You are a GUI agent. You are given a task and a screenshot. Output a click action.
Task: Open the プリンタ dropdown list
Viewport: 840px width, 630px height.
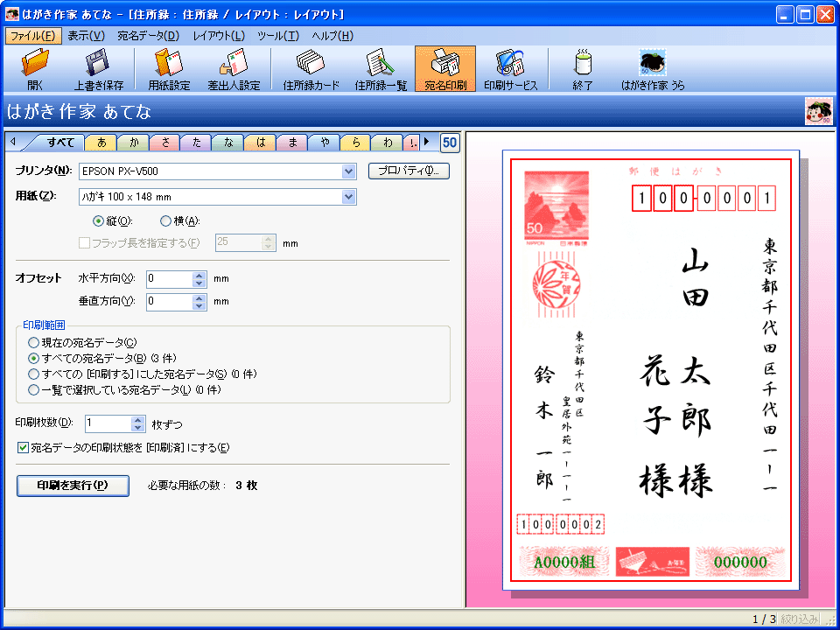(349, 171)
